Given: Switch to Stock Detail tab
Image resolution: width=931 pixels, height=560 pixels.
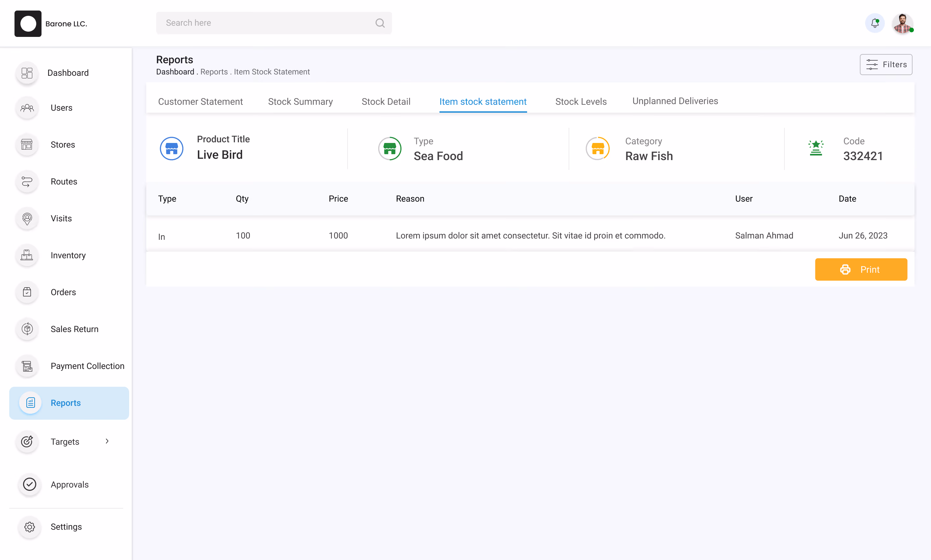Looking at the screenshot, I should 386,101.
